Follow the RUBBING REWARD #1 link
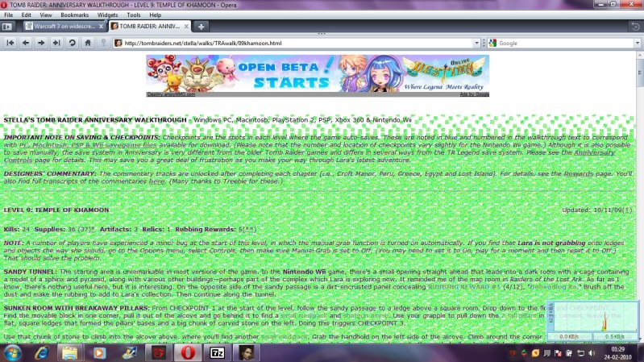The height and width of the screenshot is (362, 644). pos(464,287)
